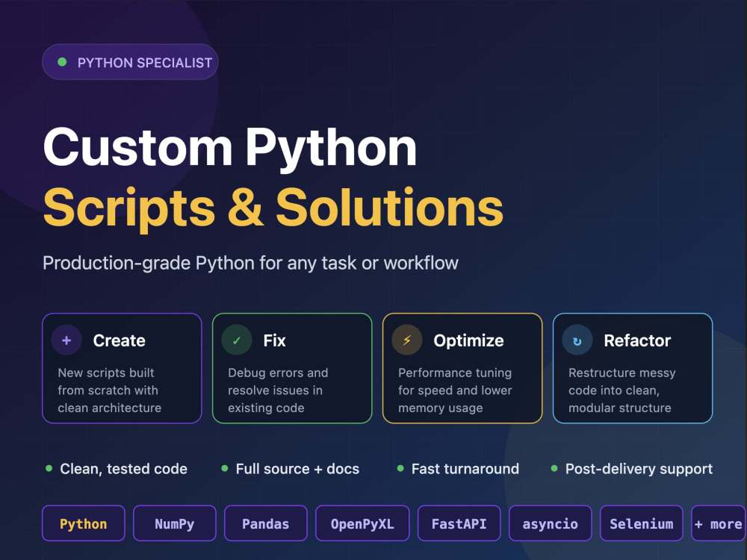Select the Selenium tech tag
747x560 pixels.
coord(642,523)
